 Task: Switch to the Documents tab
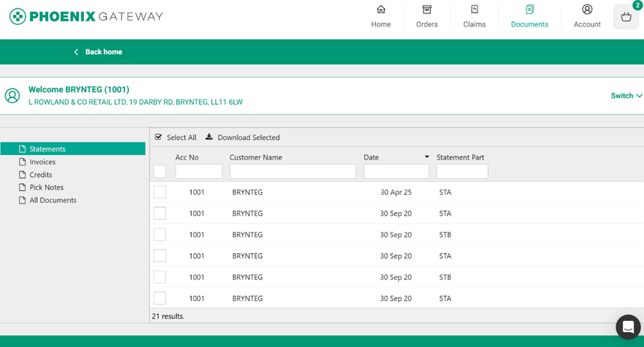[530, 16]
